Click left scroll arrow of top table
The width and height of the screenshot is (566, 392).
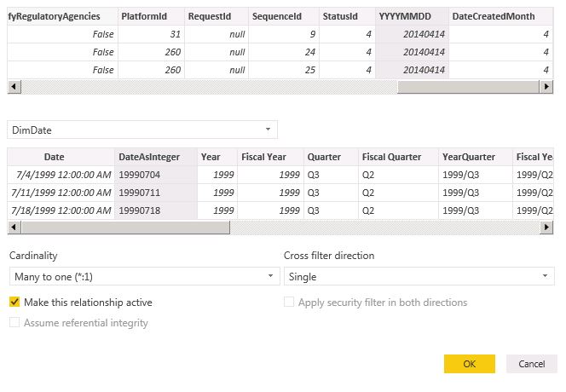pos(13,87)
